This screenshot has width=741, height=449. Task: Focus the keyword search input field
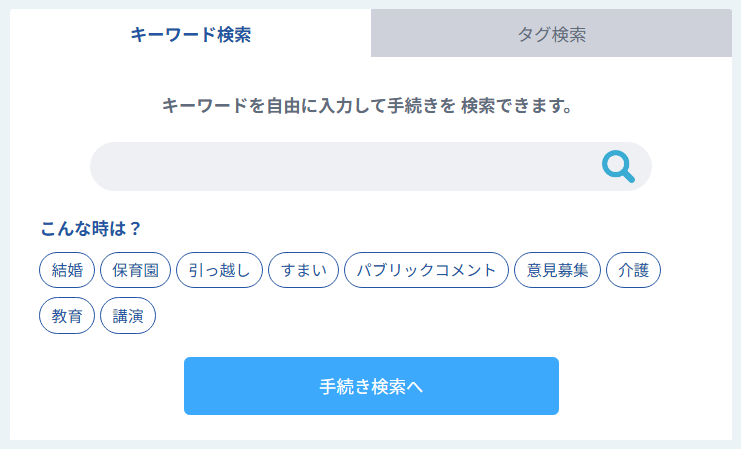click(340, 166)
